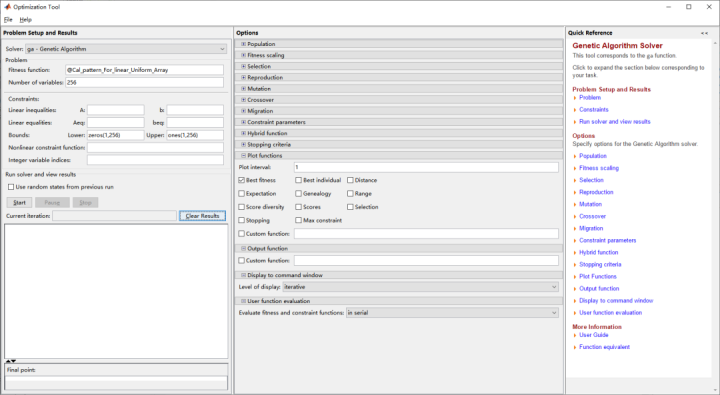
Task: Click the Fitness function input field
Action: 145,70
